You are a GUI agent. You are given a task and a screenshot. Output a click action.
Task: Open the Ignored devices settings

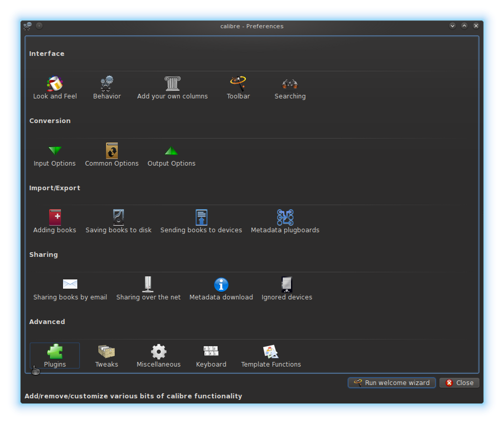point(287,289)
